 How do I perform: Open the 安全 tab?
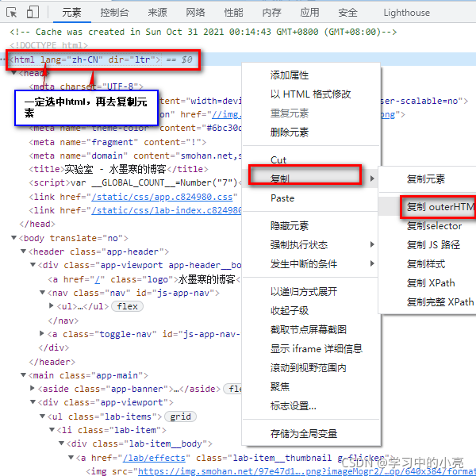point(348,13)
